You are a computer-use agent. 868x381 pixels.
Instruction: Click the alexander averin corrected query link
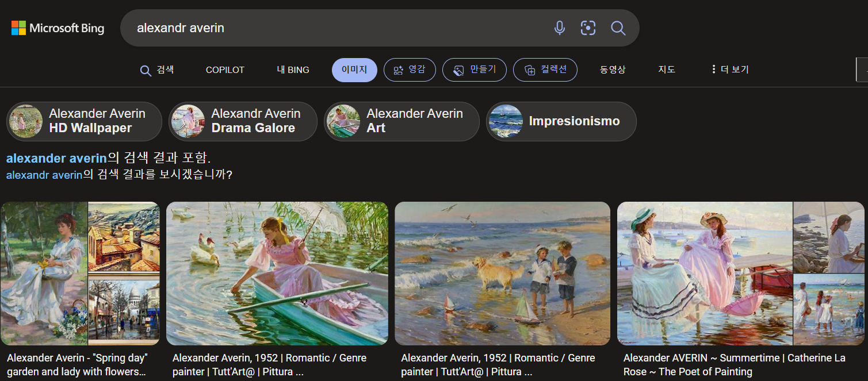pos(56,158)
